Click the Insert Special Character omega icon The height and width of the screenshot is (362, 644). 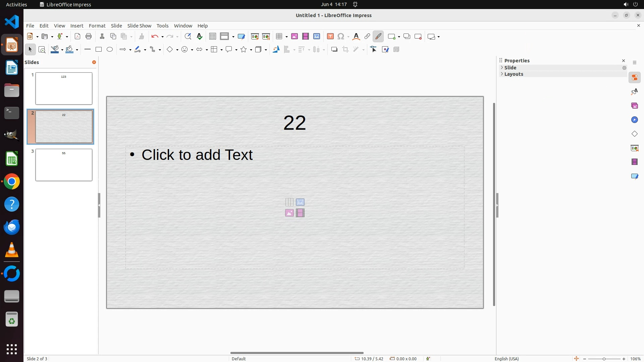click(341, 37)
